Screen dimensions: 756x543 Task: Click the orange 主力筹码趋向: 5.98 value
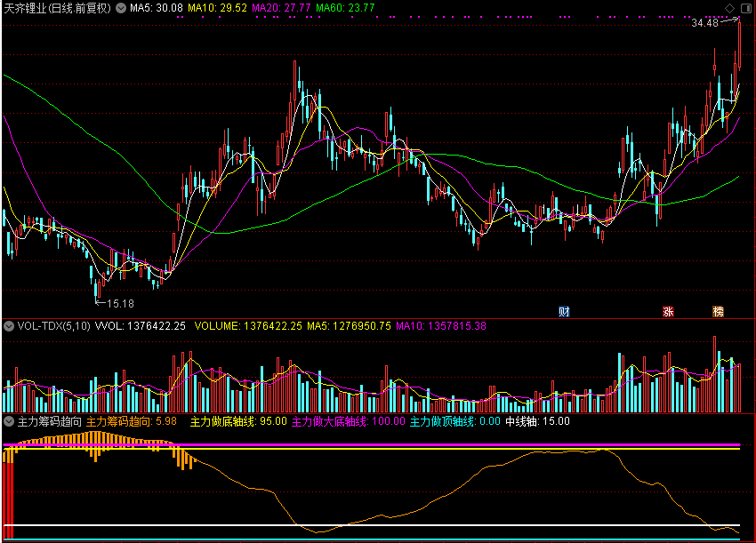[x=132, y=421]
